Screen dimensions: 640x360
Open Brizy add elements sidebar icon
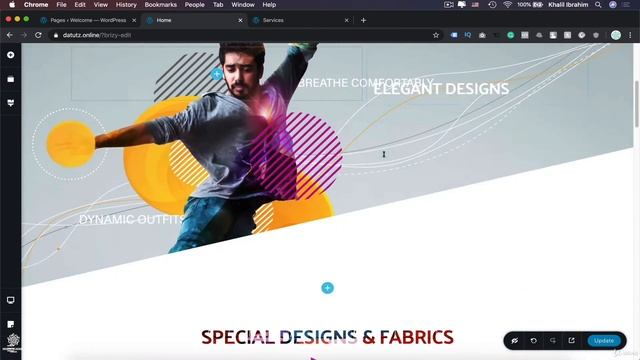point(11,55)
